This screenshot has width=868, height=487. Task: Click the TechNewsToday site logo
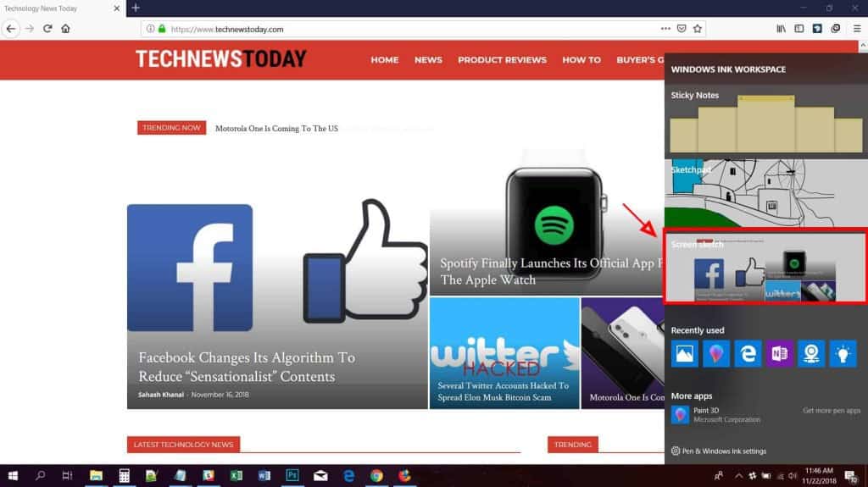221,58
